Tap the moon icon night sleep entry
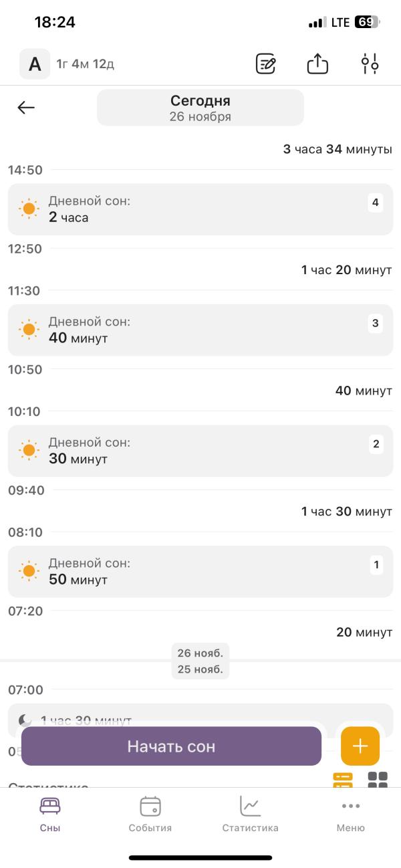Image resolution: width=401 pixels, height=868 pixels. 25,720
